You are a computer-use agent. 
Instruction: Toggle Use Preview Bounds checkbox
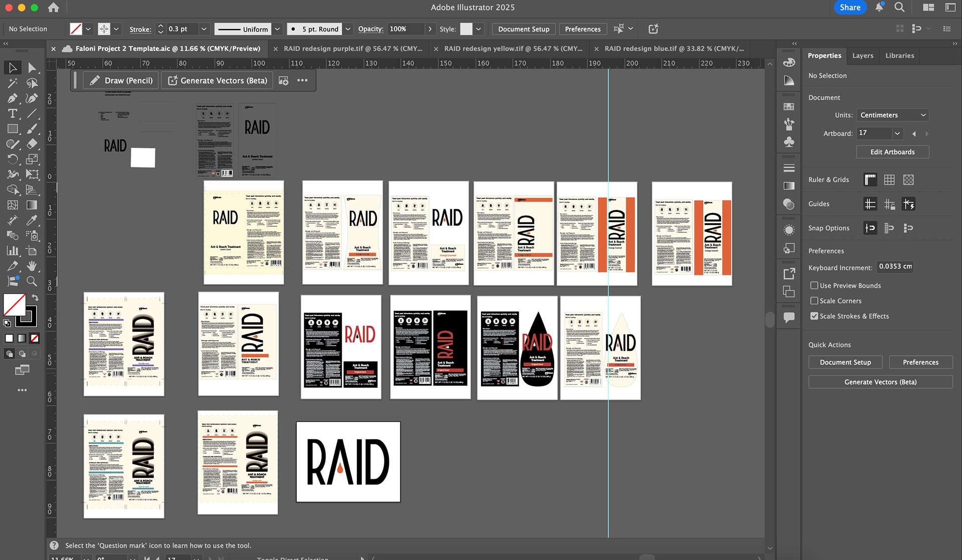[x=814, y=286]
